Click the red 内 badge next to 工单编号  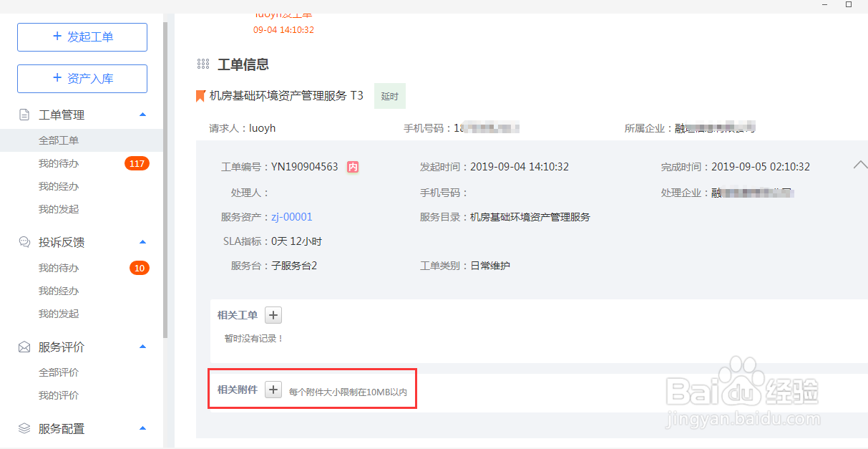[353, 165]
